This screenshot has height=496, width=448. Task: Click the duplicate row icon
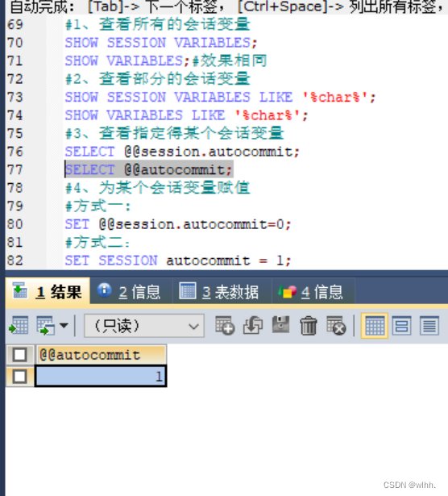tap(253, 325)
